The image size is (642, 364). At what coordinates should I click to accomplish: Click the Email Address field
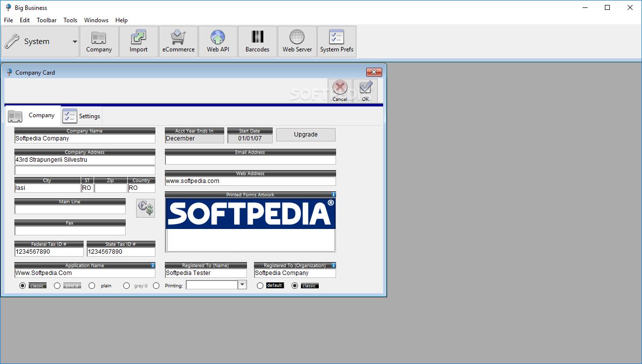[250, 160]
